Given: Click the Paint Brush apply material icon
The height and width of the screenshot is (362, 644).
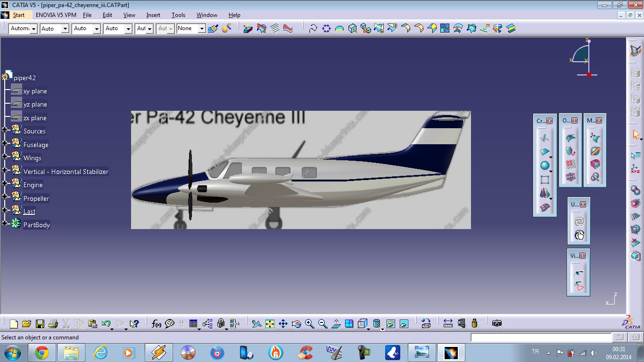Looking at the screenshot, I should pyautogui.click(x=213, y=29).
